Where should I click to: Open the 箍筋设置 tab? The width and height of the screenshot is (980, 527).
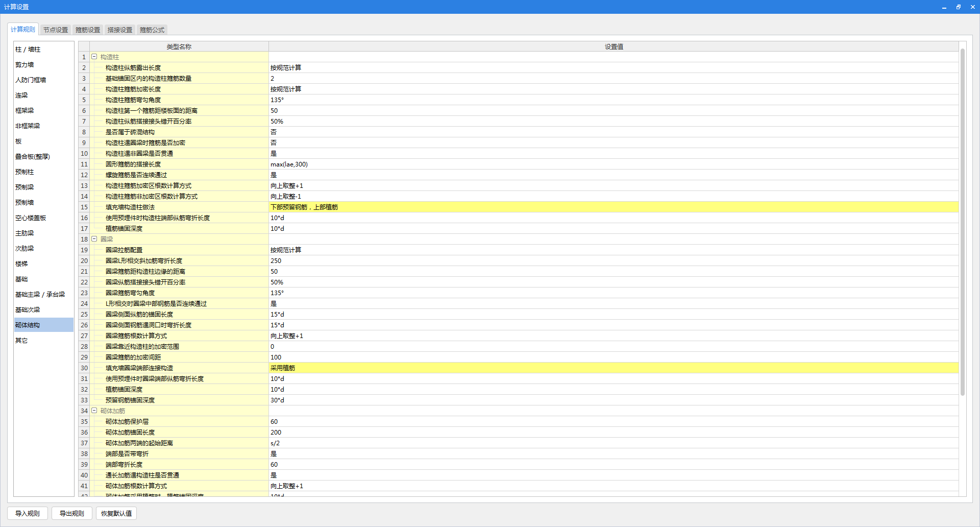click(x=88, y=30)
